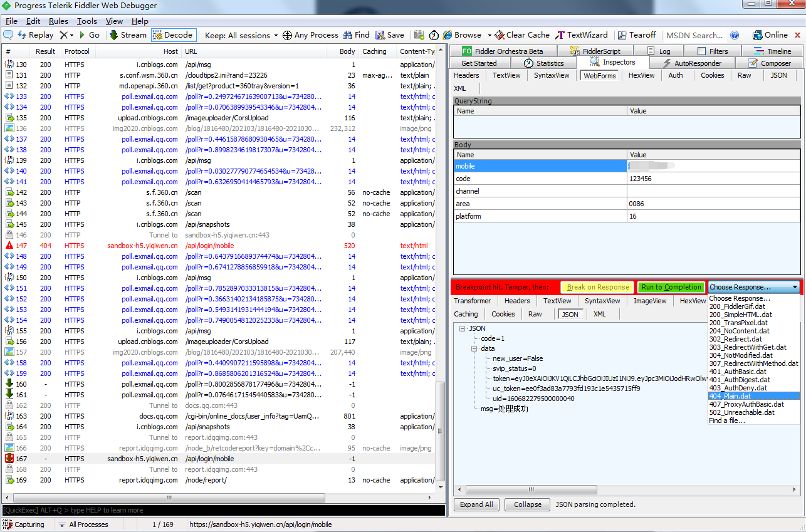Select the uc_token tree item
Screen dimensions: 806x532
(566, 389)
